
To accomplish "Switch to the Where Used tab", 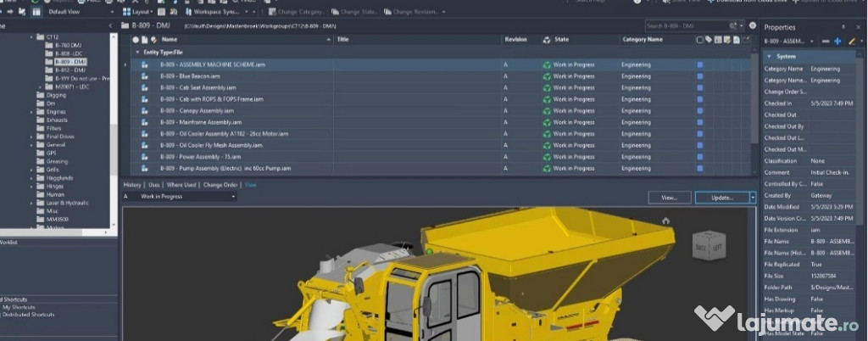I will (181, 185).
